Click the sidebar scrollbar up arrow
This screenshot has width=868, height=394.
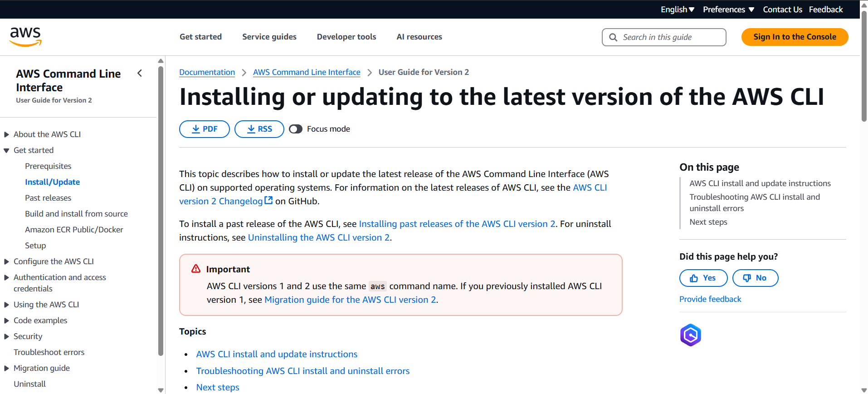(x=161, y=61)
